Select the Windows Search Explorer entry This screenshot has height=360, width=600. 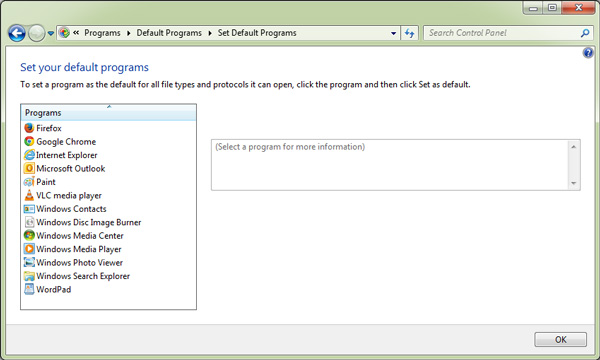[x=83, y=276]
